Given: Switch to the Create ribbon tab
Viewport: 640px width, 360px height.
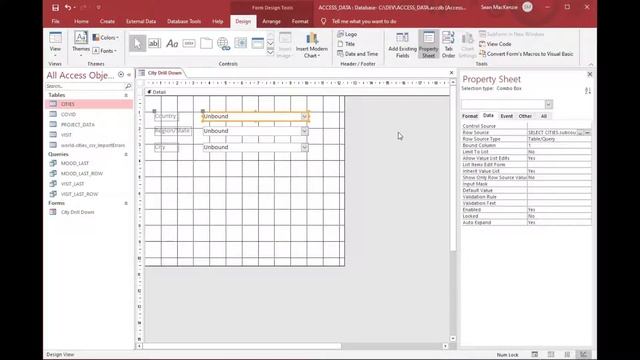Looking at the screenshot, I should pyautogui.click(x=107, y=21).
